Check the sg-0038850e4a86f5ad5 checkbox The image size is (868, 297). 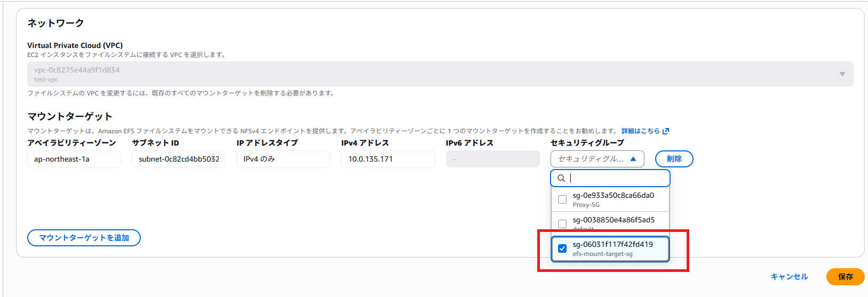tap(562, 224)
